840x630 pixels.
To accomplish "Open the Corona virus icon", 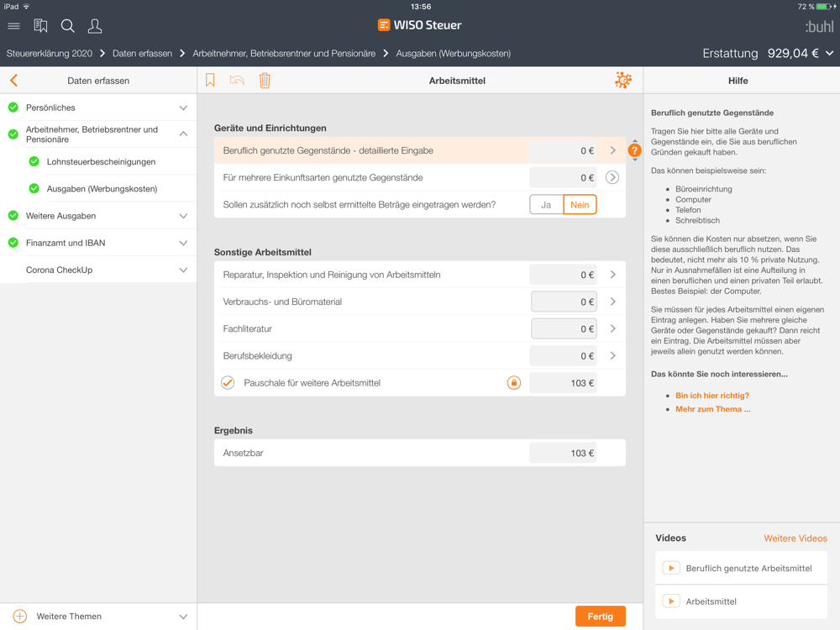I will coord(623,81).
